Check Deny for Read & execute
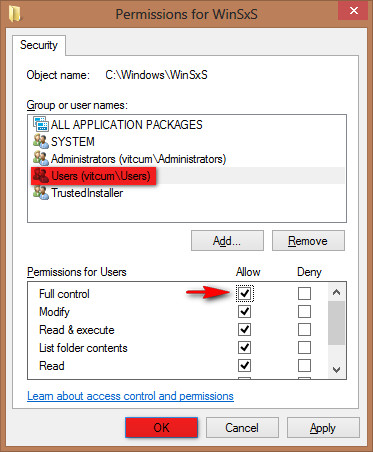The image size is (373, 452). (304, 330)
